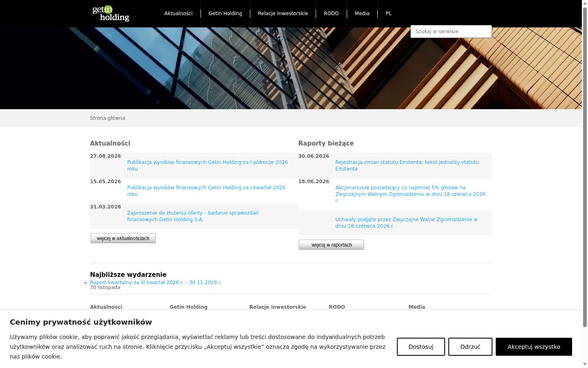Image resolution: width=588 pixels, height=368 pixels.
Task: Click the Media footer heading
Action: click(417, 307)
